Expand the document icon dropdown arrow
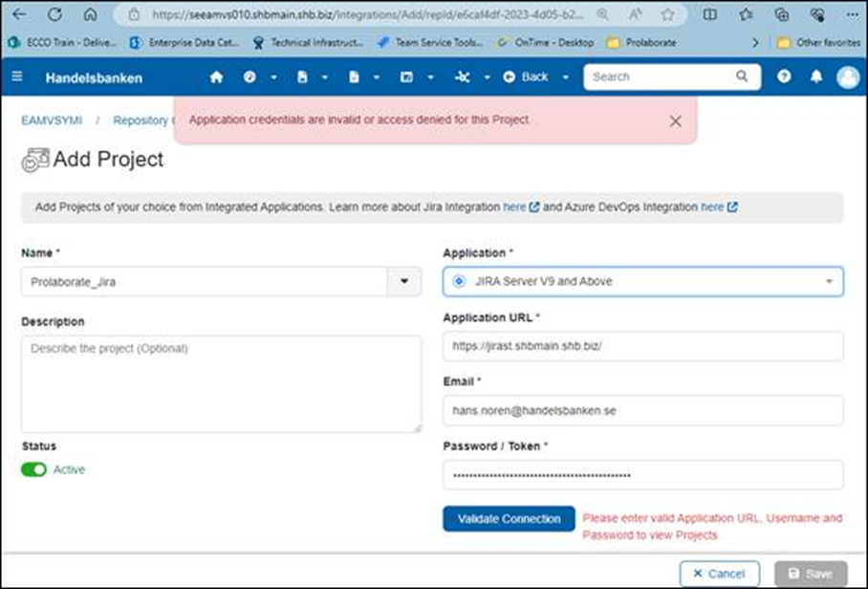This screenshot has width=868, height=589. pos(377,77)
